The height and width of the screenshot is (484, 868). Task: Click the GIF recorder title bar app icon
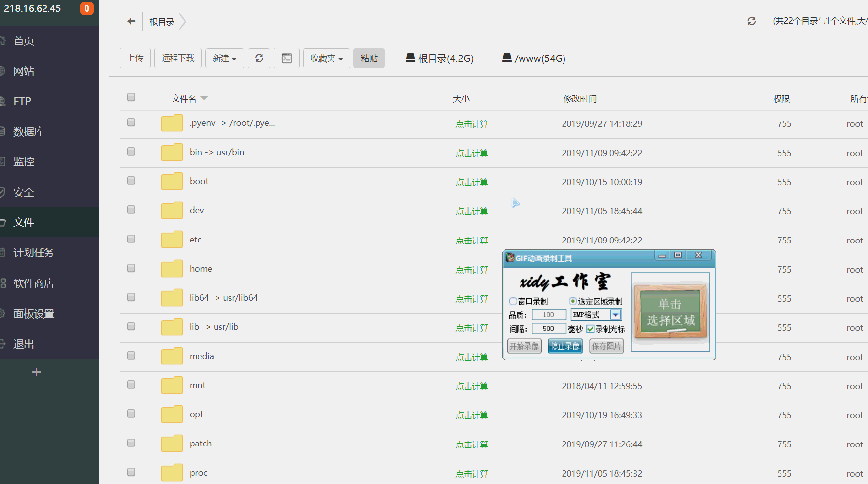[x=510, y=257]
